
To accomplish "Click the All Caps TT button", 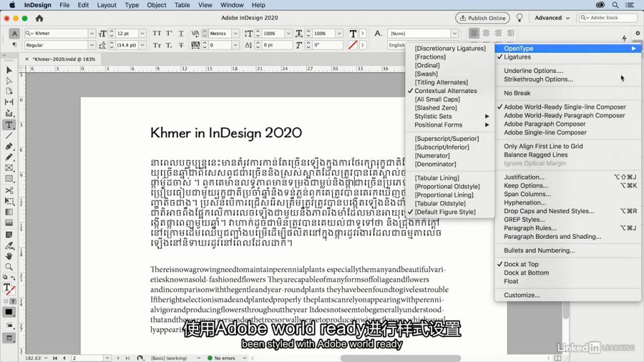I will (157, 33).
